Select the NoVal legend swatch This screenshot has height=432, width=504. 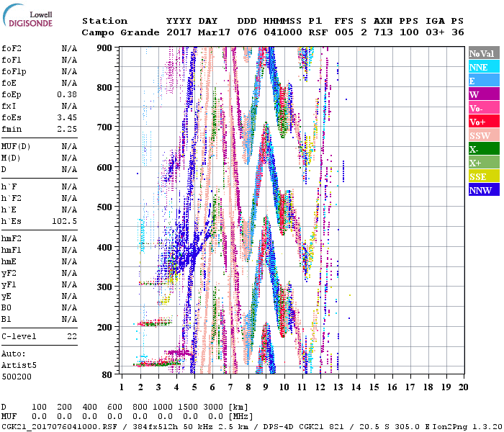tap(484, 53)
